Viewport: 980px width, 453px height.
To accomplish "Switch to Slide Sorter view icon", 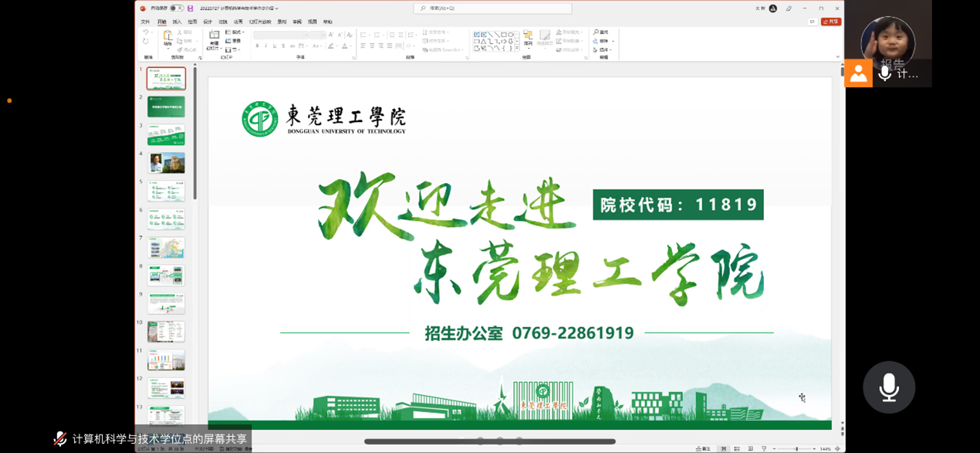I will click(737, 448).
